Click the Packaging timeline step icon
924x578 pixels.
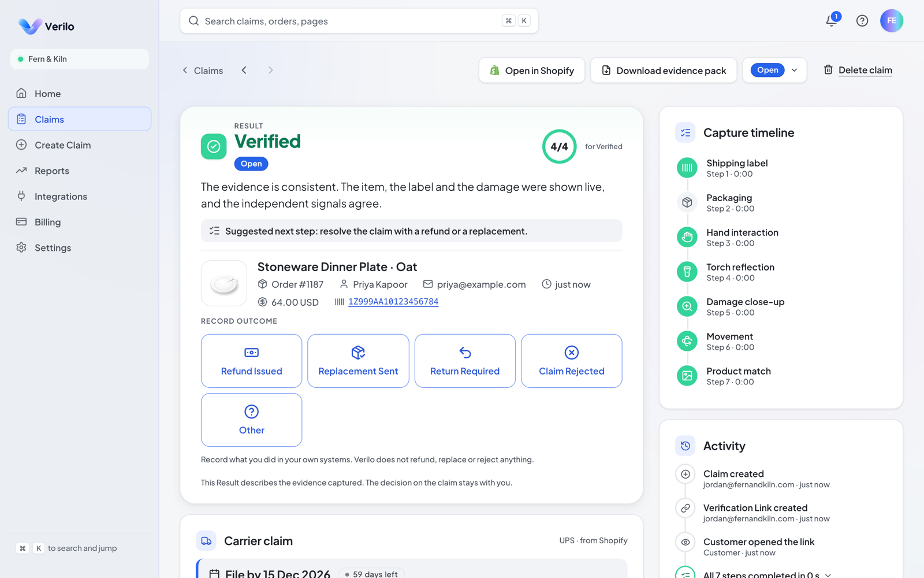(687, 203)
